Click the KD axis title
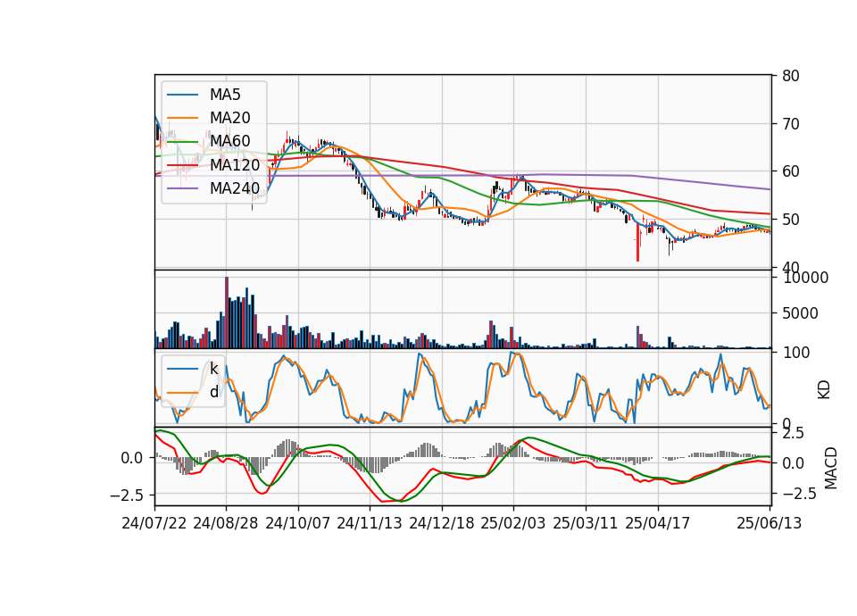857x616 pixels. [824, 390]
